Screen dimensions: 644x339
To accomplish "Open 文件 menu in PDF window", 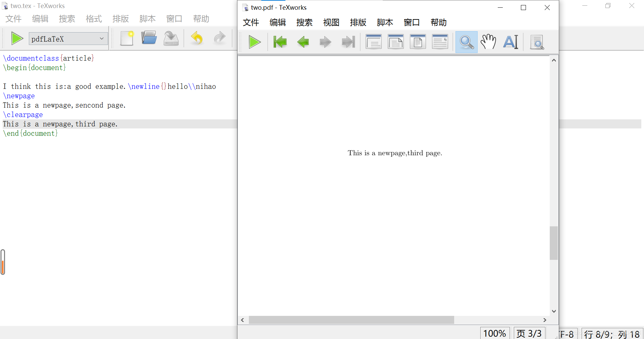I will click(251, 22).
